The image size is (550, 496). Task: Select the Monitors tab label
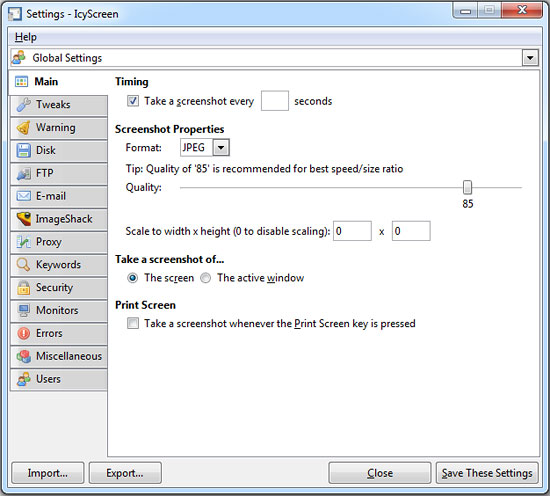(57, 310)
